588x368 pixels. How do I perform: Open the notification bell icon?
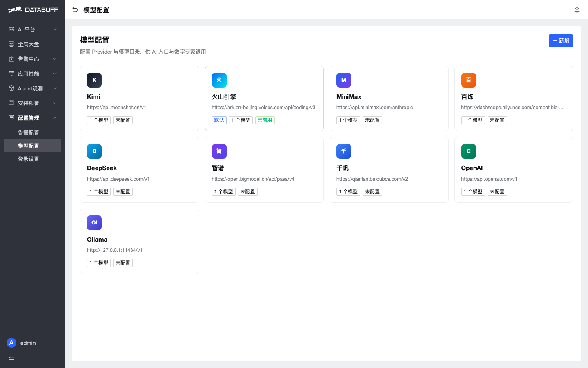[x=577, y=10]
